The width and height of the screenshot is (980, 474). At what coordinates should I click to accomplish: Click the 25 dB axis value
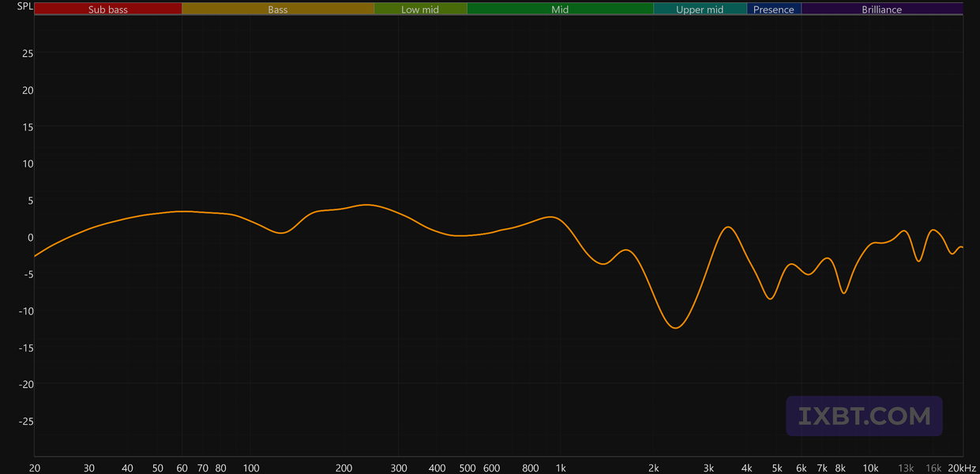[x=28, y=54]
